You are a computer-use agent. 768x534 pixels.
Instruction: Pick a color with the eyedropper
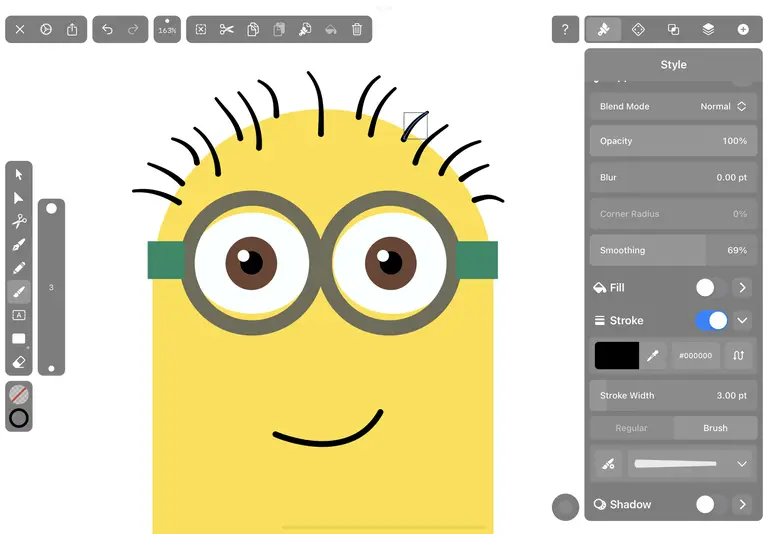[653, 356]
